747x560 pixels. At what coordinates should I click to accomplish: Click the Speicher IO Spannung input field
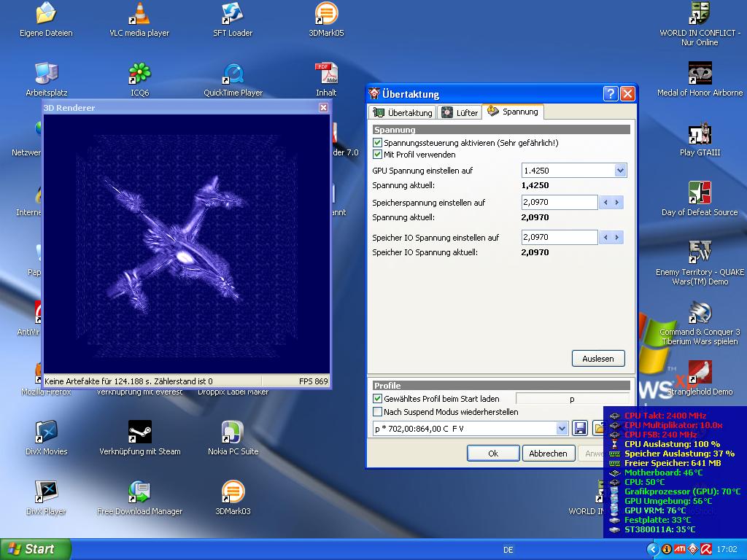[559, 237]
